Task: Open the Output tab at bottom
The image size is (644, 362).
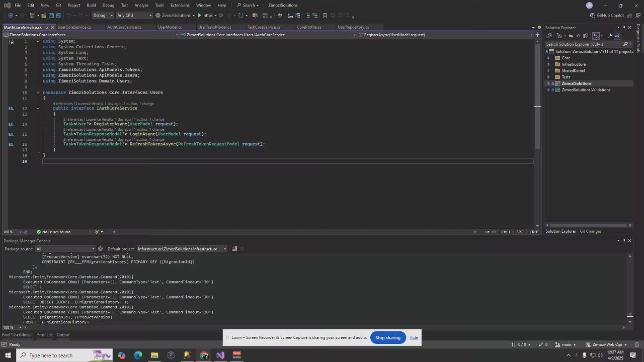Action: coord(63,335)
